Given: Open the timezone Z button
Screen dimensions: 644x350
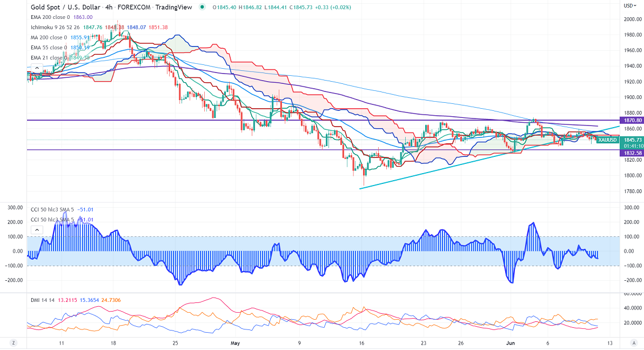Looking at the screenshot, I should (14, 343).
